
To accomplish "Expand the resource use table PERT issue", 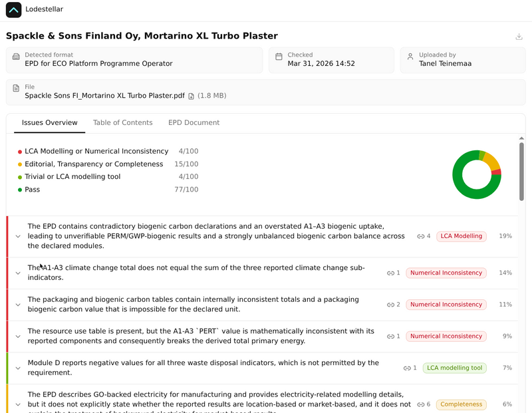I will pyautogui.click(x=18, y=337).
